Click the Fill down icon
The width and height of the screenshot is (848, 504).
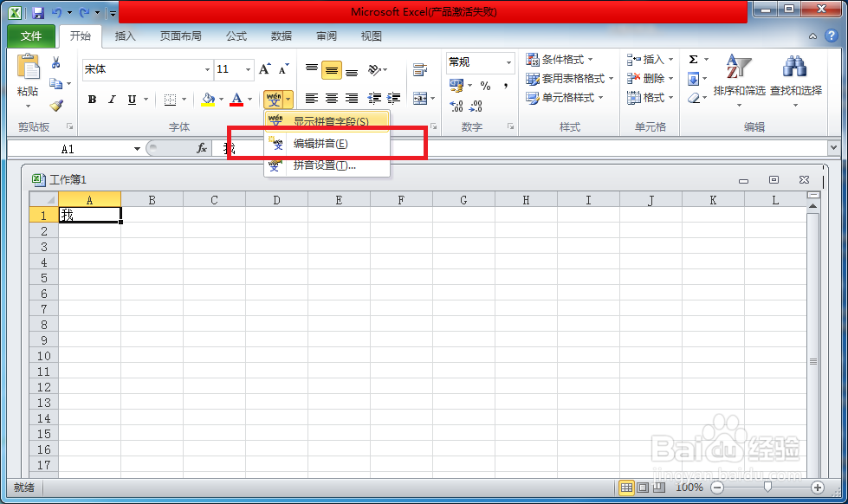tap(693, 79)
